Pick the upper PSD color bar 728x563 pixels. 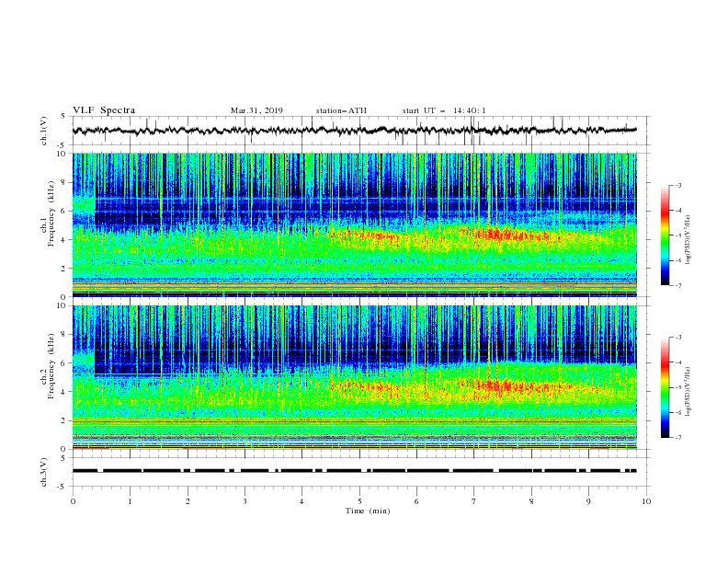pyautogui.click(x=665, y=236)
